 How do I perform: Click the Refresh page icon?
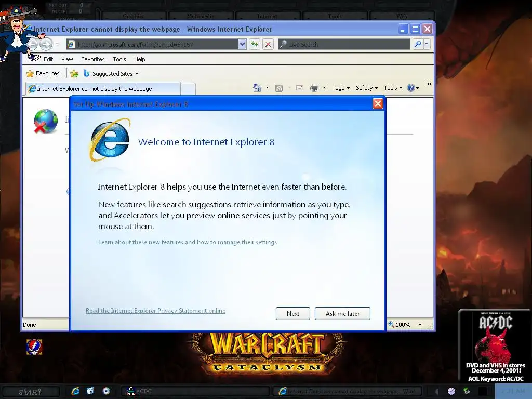point(255,44)
